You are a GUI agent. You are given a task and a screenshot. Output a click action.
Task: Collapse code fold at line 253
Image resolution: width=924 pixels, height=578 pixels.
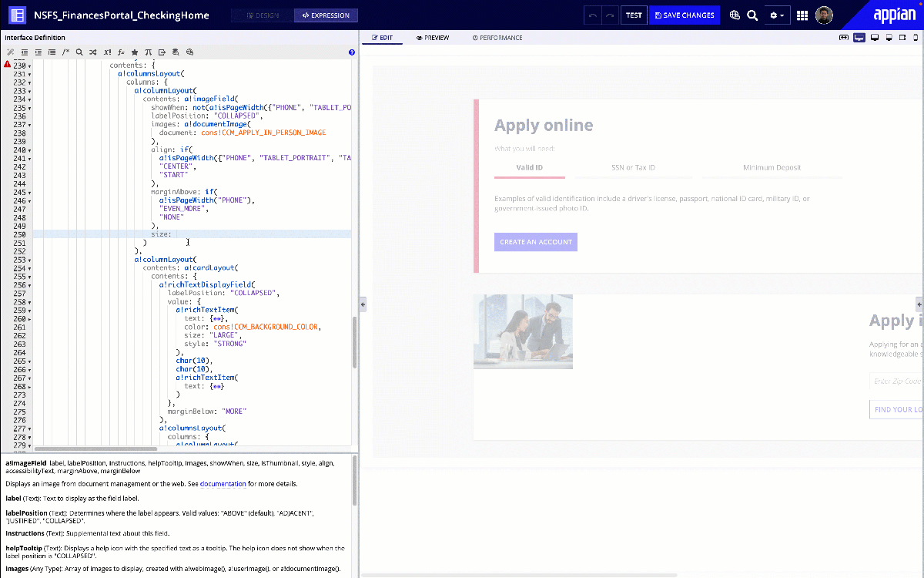tap(29, 260)
